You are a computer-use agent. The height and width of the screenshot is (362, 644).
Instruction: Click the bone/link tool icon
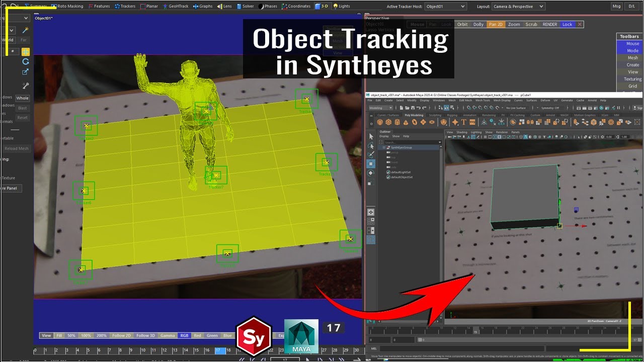pyautogui.click(x=25, y=86)
